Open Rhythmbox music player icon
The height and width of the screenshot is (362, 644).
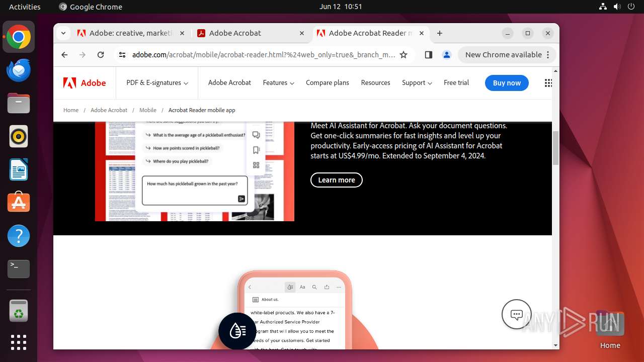19,136
